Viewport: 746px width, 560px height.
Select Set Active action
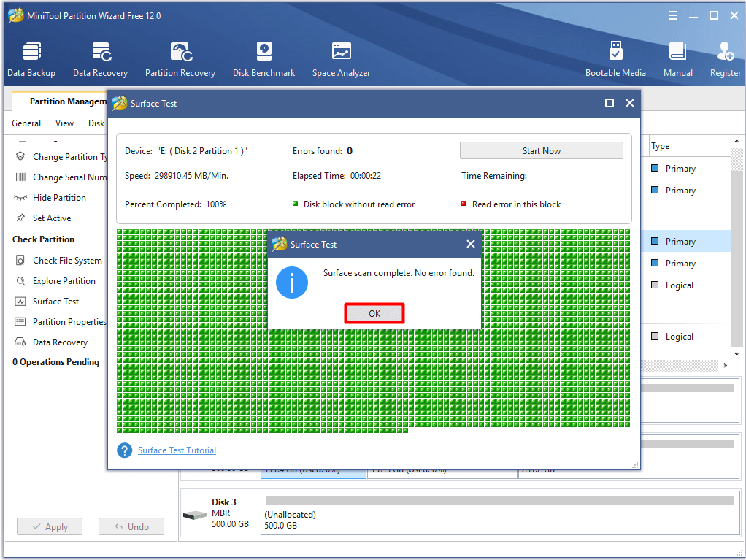[43, 218]
